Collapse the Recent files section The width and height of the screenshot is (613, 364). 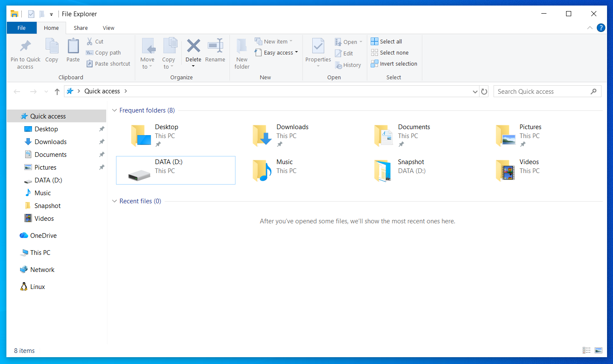(114, 201)
